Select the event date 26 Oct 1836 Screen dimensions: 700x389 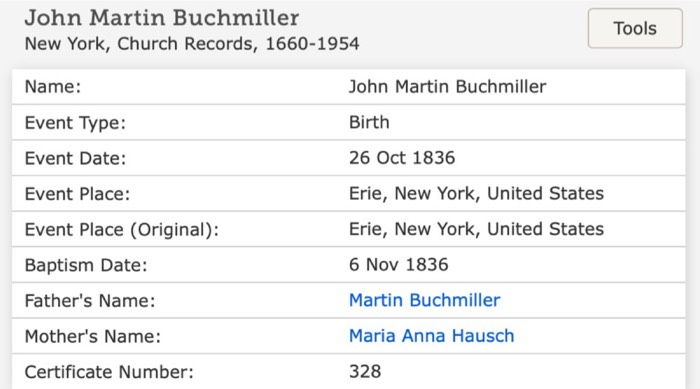[402, 158]
